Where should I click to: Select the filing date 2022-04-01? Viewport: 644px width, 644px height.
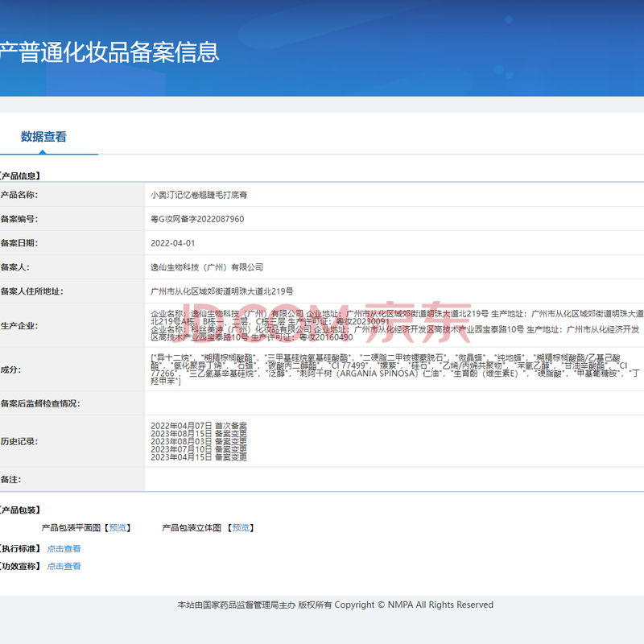click(172, 244)
